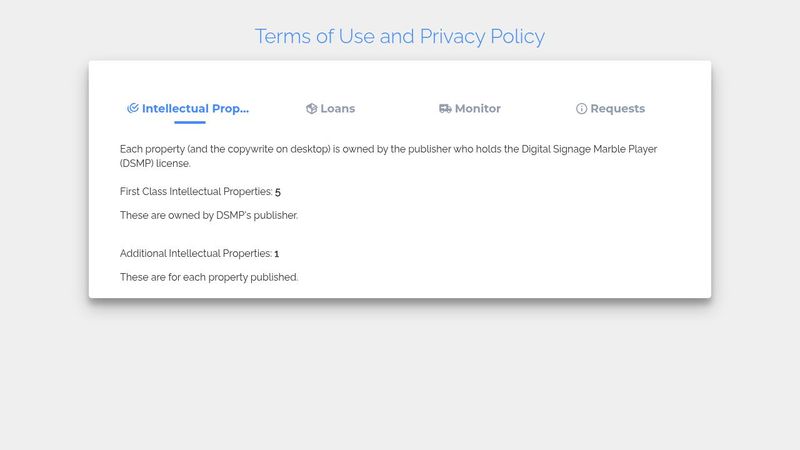Click the info circle icon beside Requests

point(581,108)
